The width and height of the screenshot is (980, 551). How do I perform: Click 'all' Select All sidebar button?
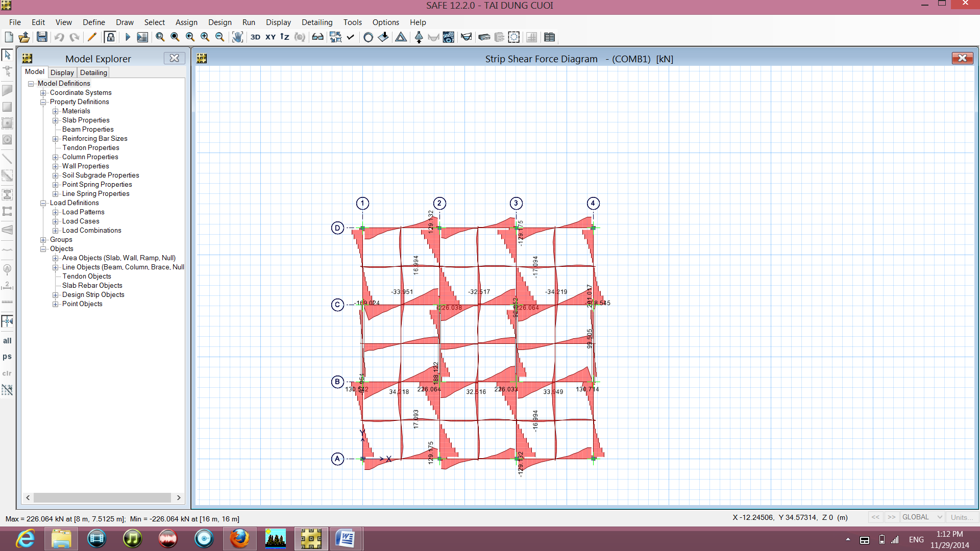pos(7,341)
